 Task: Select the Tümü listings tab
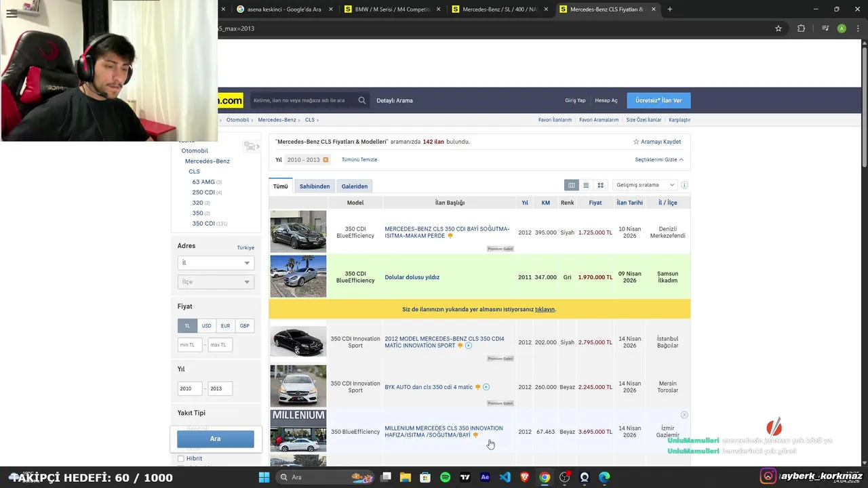pos(281,186)
